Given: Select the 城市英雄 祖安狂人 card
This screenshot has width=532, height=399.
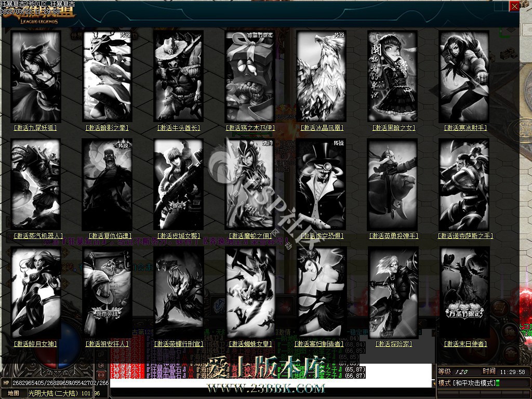Looking at the screenshot, I should (x=107, y=292).
